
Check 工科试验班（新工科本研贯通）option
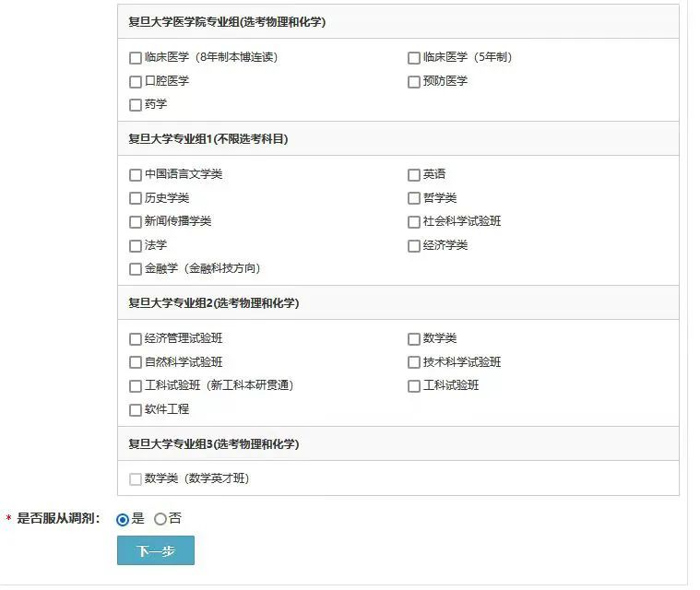pos(136,386)
